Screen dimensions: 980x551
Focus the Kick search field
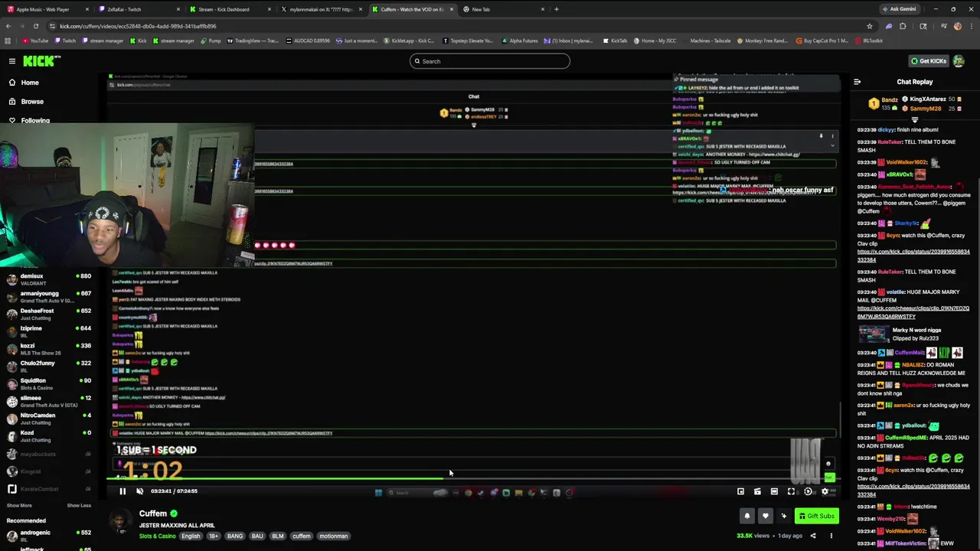coord(490,61)
